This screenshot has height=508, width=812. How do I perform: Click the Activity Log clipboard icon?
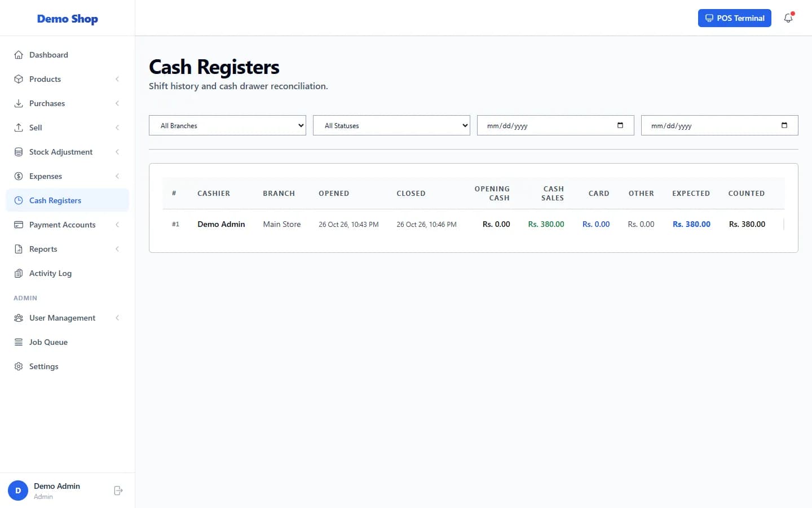(x=19, y=273)
